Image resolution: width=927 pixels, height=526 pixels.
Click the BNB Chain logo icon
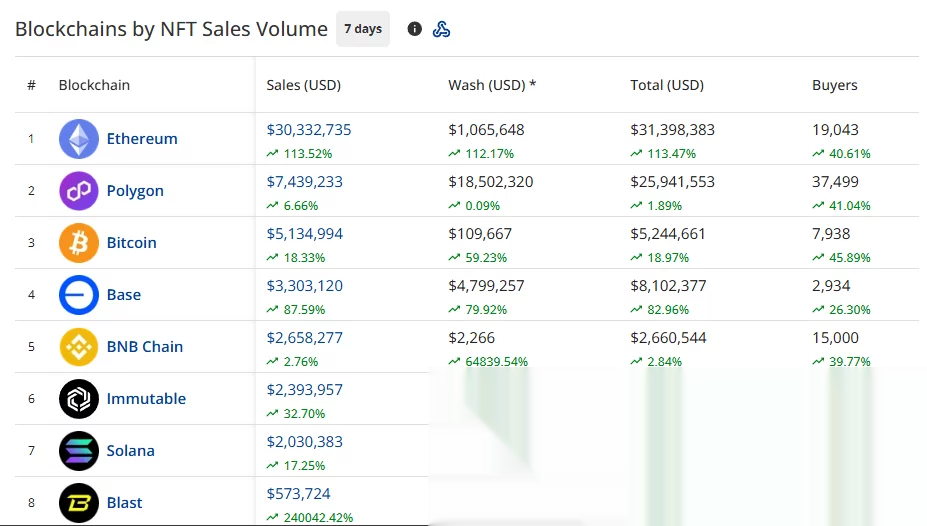point(79,347)
